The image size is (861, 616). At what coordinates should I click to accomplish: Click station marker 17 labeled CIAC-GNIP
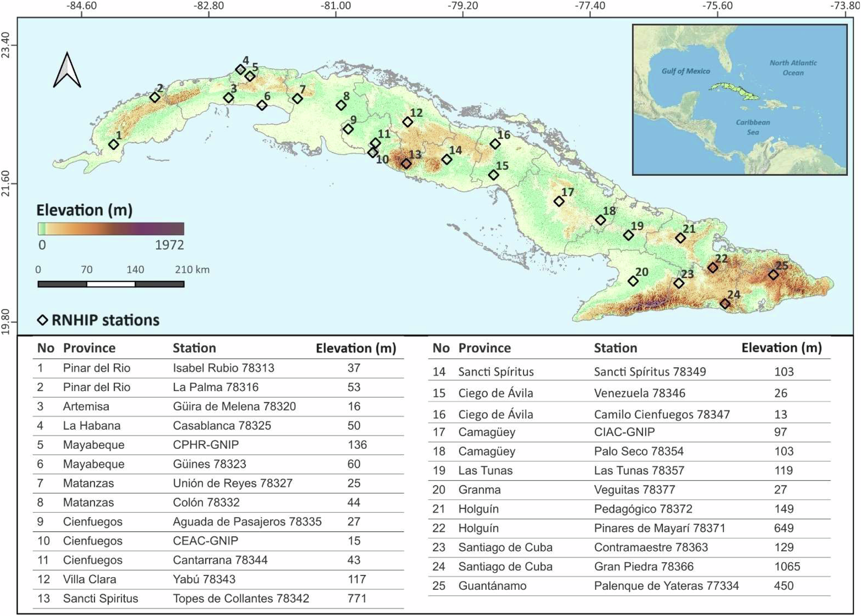click(x=558, y=201)
